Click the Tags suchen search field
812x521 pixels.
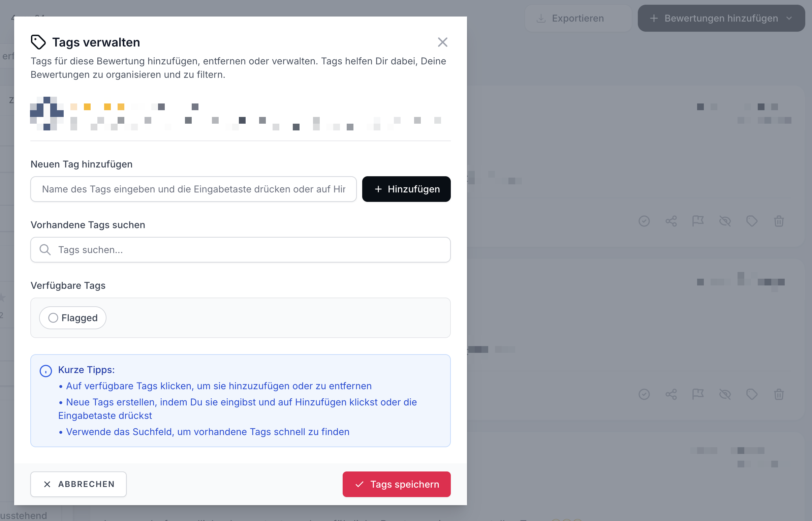241,250
